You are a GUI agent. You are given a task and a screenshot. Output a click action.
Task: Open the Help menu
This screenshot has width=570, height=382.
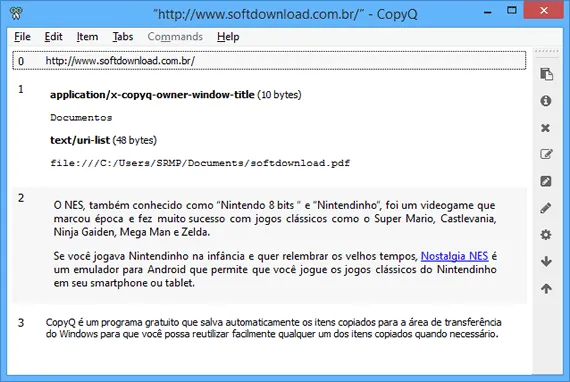(228, 37)
